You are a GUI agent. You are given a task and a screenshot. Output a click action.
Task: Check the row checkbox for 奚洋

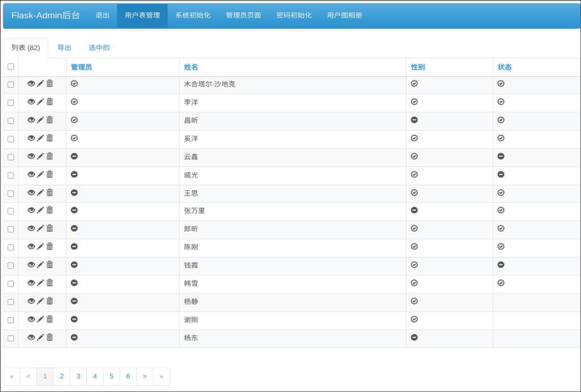pyautogui.click(x=10, y=139)
